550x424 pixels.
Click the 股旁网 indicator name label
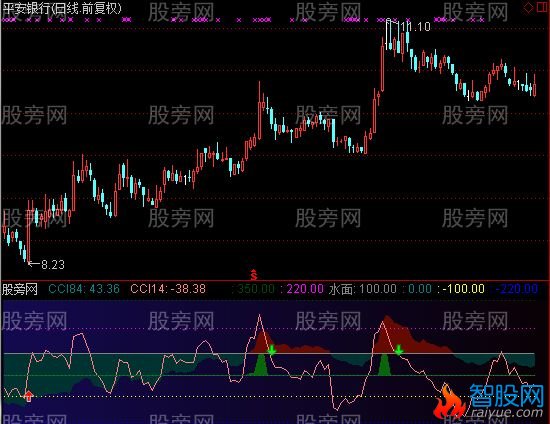click(x=20, y=289)
